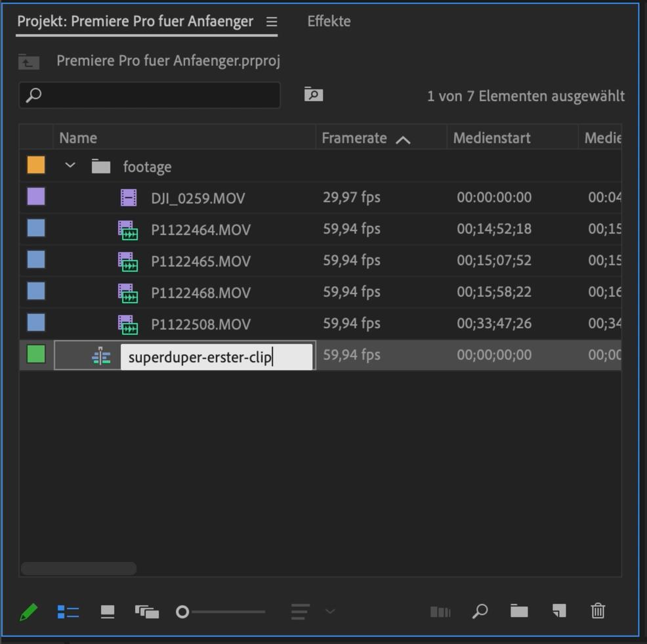This screenshot has height=644, width=647.
Task: Click the magnifier Find icon in bottom toolbar
Action: 480,612
